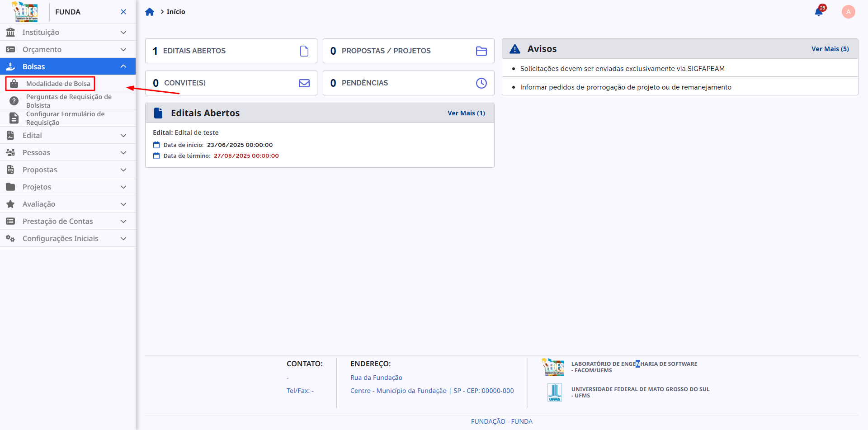Click the envelope icon on Convite(s) card
The image size is (868, 430).
pos(304,83)
